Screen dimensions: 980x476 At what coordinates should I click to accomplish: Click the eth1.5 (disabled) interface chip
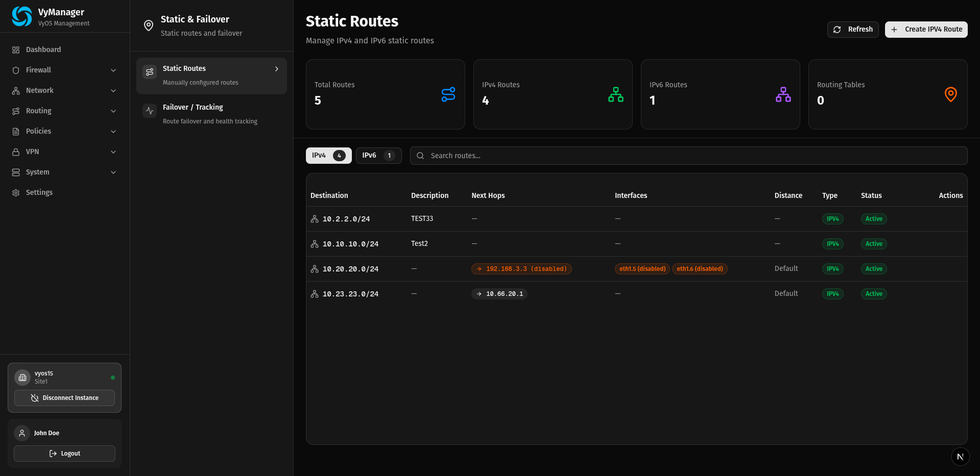642,269
